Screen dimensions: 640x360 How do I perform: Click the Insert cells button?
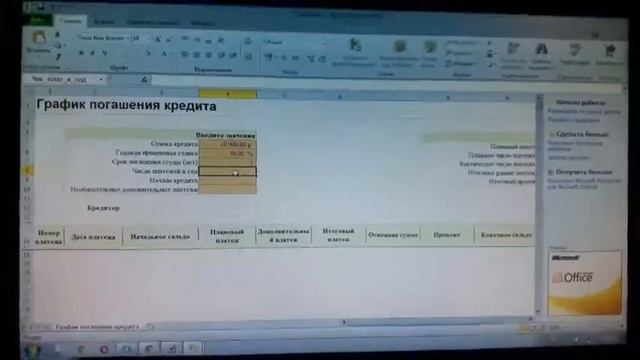click(461, 42)
